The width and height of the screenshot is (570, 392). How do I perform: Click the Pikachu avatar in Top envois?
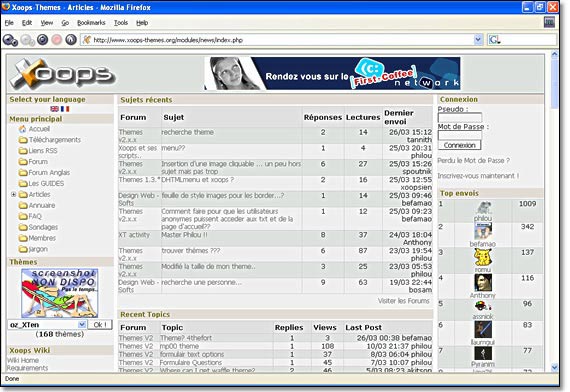[x=483, y=257]
